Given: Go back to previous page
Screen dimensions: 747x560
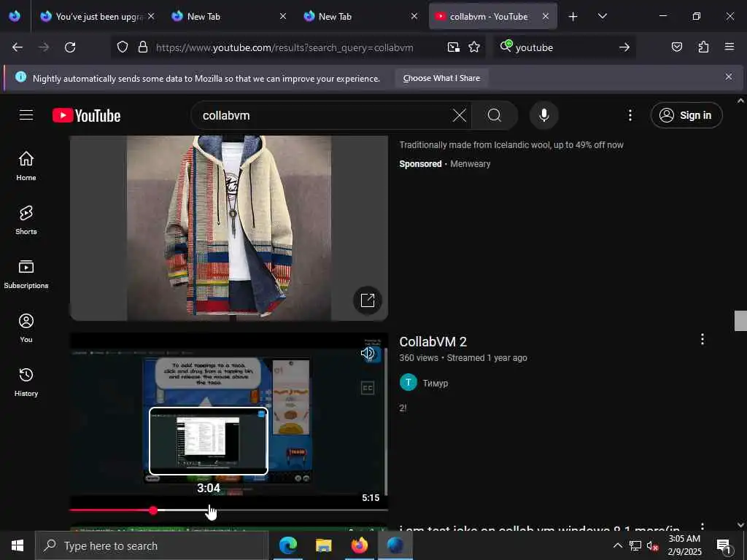Looking at the screenshot, I should pos(18,47).
